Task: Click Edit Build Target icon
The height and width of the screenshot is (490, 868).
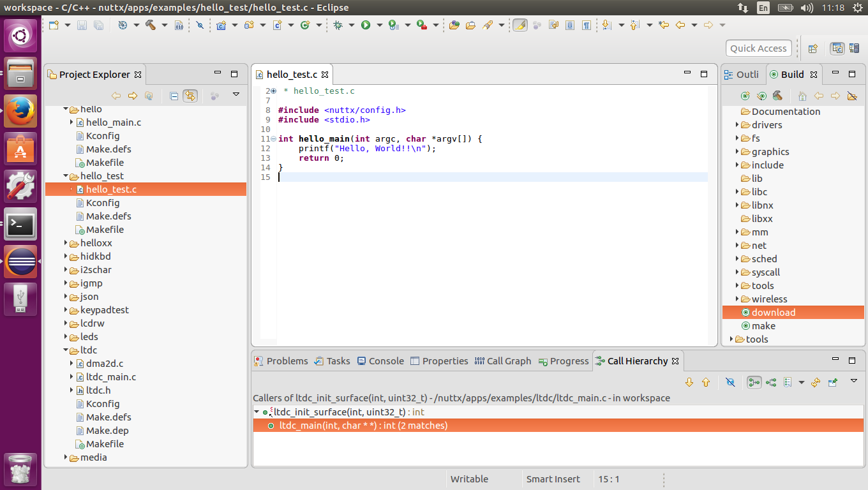Action: coord(761,96)
